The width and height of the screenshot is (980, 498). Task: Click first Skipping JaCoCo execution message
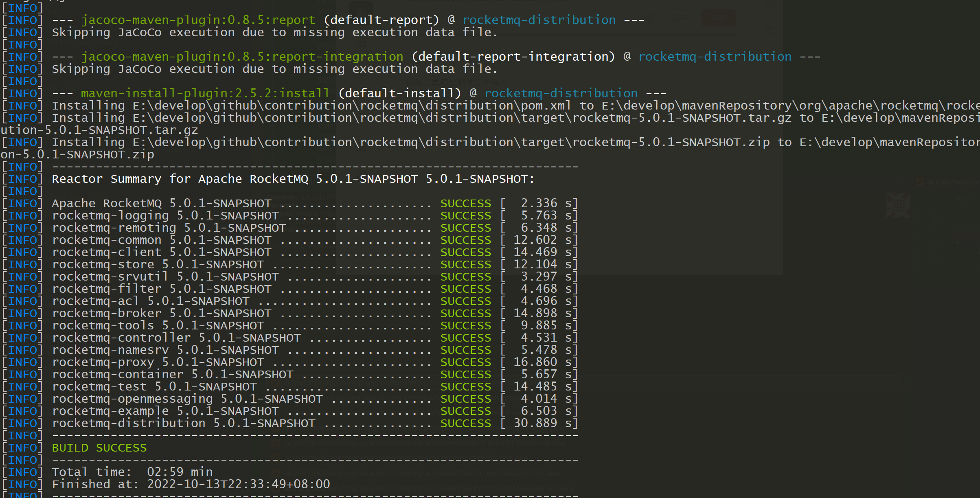(x=274, y=32)
